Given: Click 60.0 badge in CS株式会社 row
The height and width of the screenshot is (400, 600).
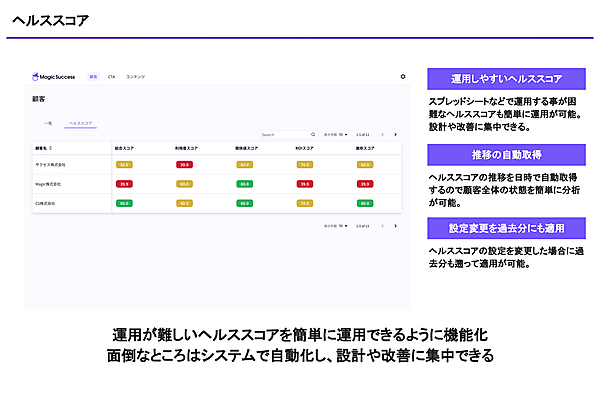Looking at the screenshot, I should click(184, 203).
